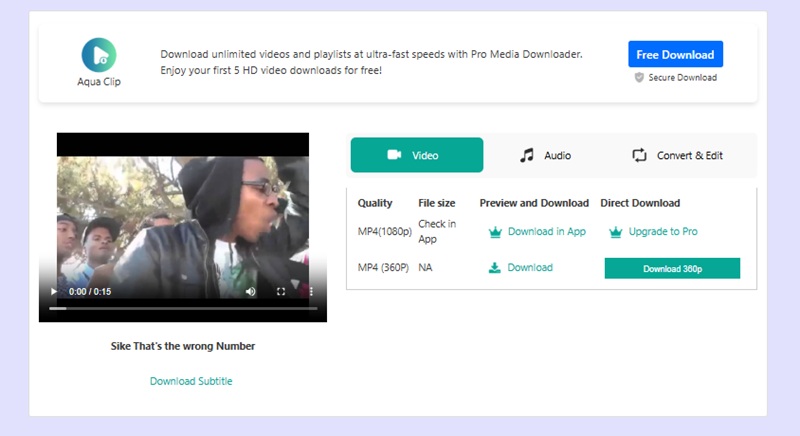Switch to the Audio tab
Screen dimensions: 800x436
(545, 155)
